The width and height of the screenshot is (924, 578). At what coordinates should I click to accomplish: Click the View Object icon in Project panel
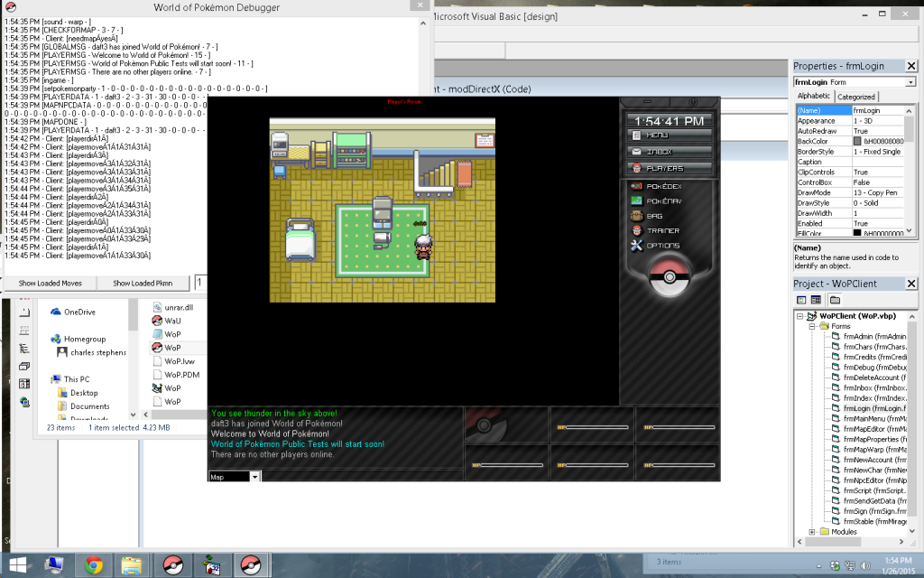coord(816,300)
